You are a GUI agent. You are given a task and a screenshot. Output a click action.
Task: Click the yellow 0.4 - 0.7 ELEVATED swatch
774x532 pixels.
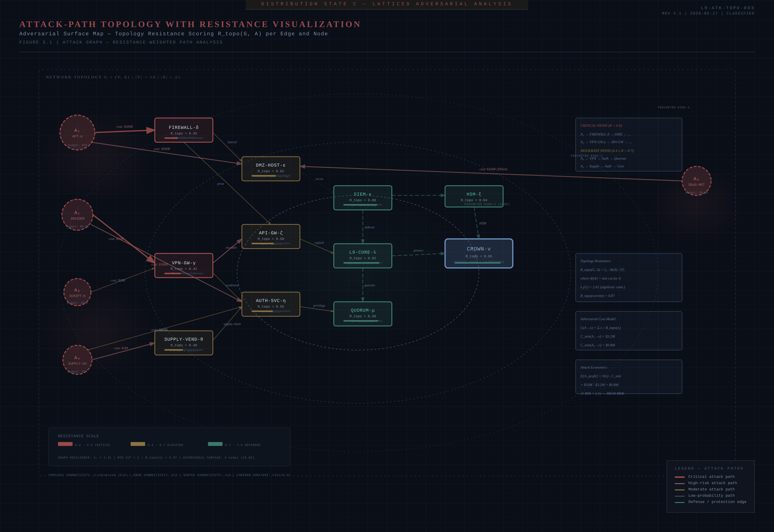pyautogui.click(x=138, y=444)
